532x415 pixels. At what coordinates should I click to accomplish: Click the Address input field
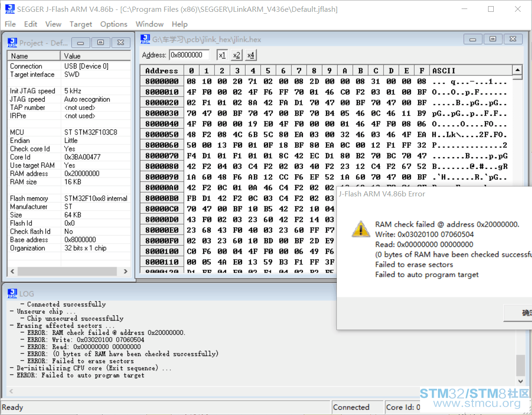189,55
